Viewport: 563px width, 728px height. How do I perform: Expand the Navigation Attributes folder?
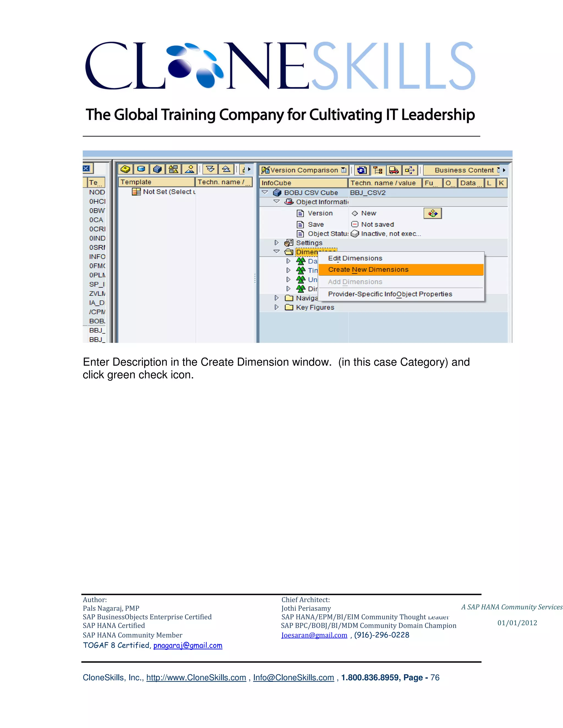click(x=277, y=298)
